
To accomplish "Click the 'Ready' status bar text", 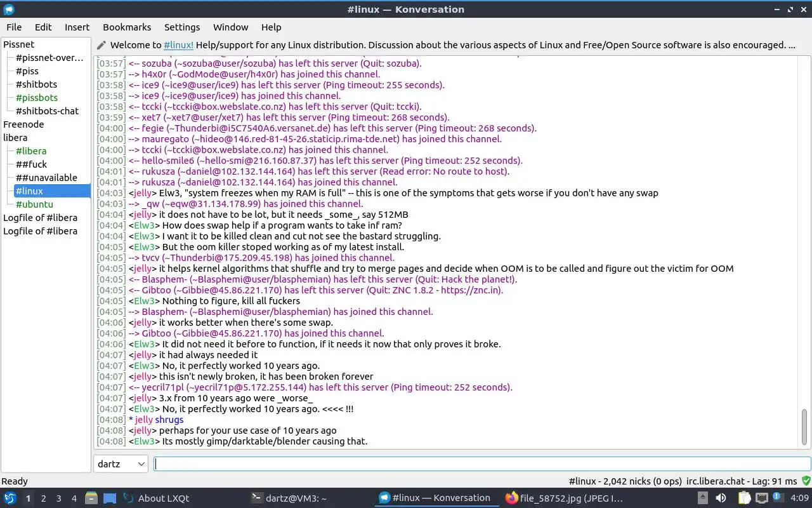I will 15,481.
